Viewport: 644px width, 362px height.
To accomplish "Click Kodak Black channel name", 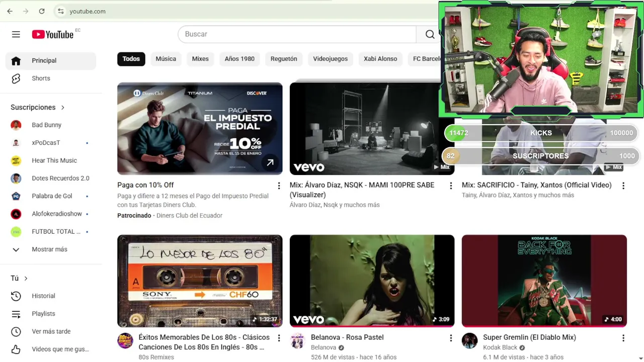I will coord(500,347).
